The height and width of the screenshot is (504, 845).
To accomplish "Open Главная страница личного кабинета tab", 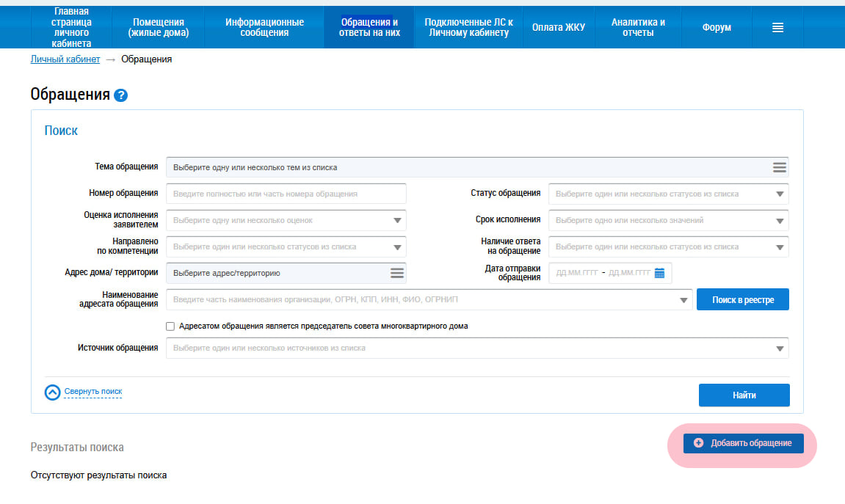I will coord(71,27).
